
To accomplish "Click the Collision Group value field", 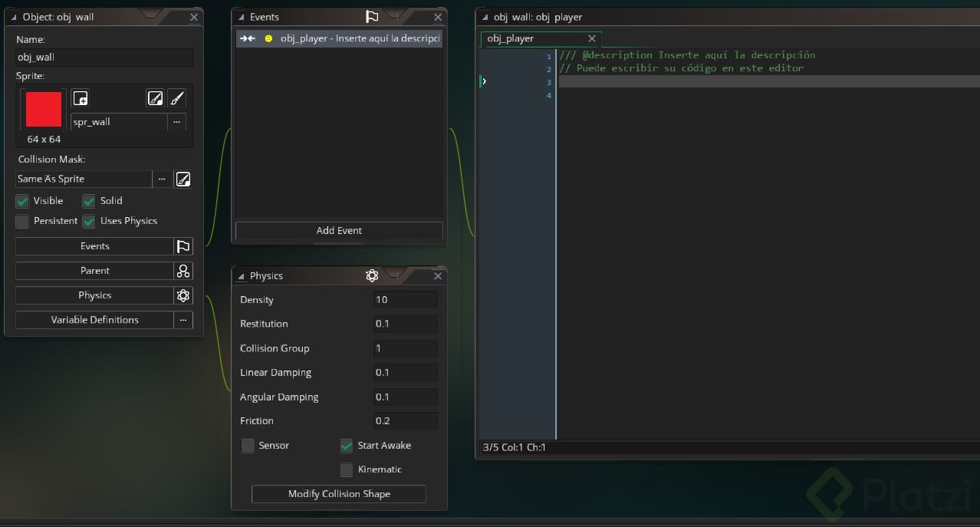I will (x=405, y=348).
